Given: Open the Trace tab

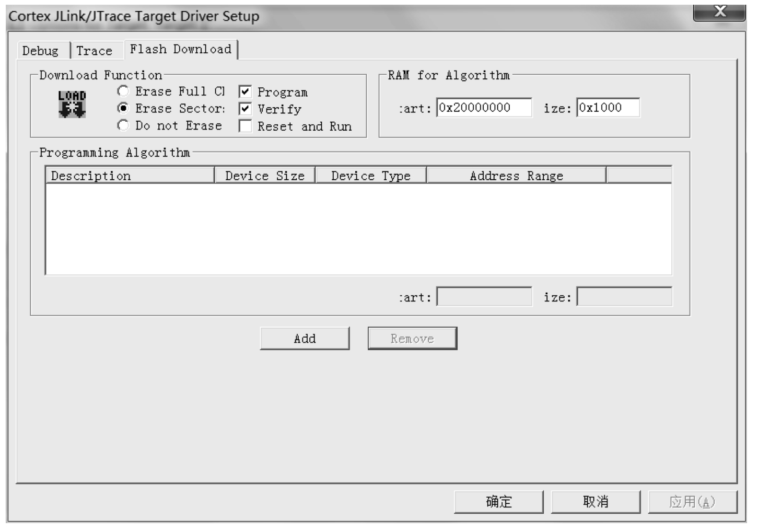Looking at the screenshot, I should 95,51.
